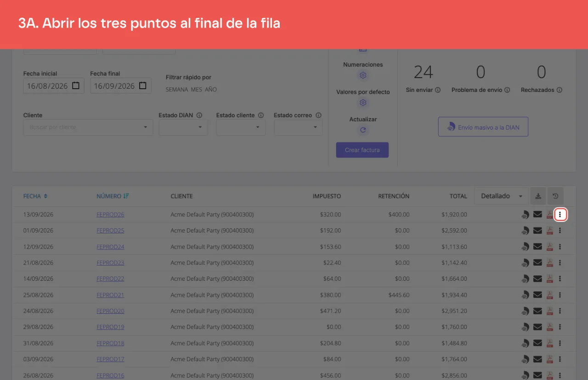Click the Crear factura button

pos(362,150)
